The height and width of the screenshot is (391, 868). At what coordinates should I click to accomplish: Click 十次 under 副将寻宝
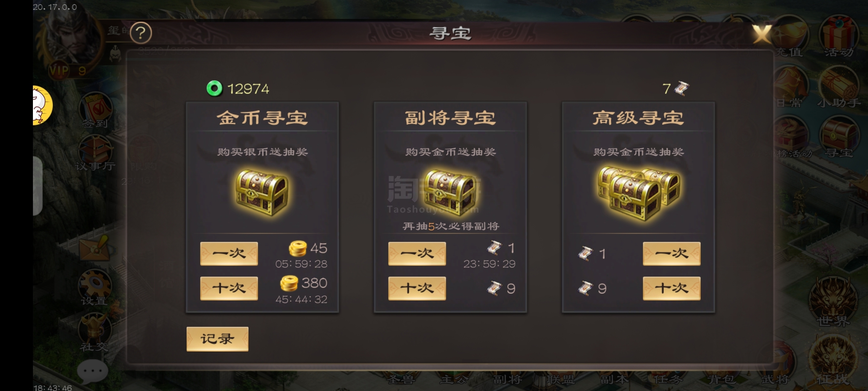[417, 288]
